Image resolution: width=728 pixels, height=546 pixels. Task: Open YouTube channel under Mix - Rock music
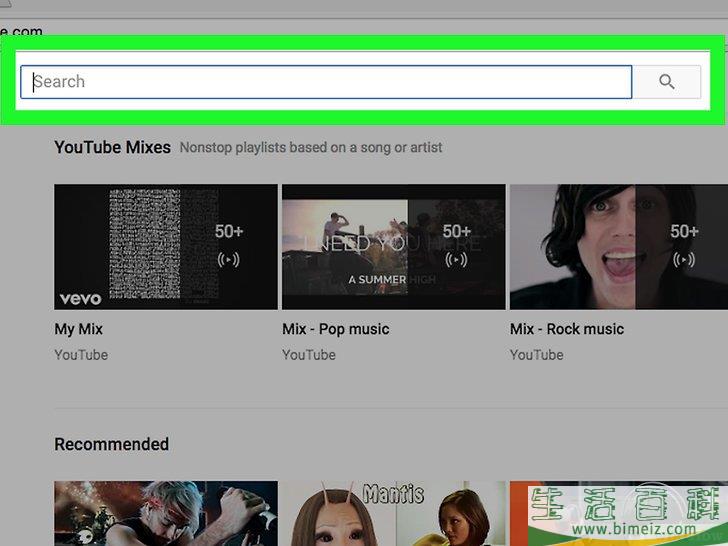point(537,355)
